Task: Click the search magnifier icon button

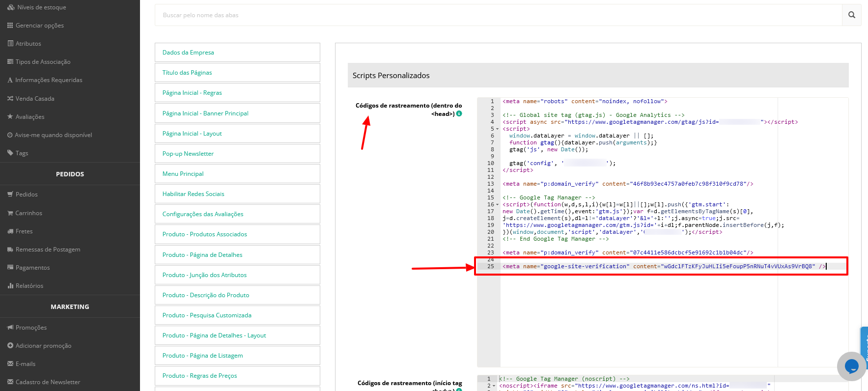Action: click(852, 15)
